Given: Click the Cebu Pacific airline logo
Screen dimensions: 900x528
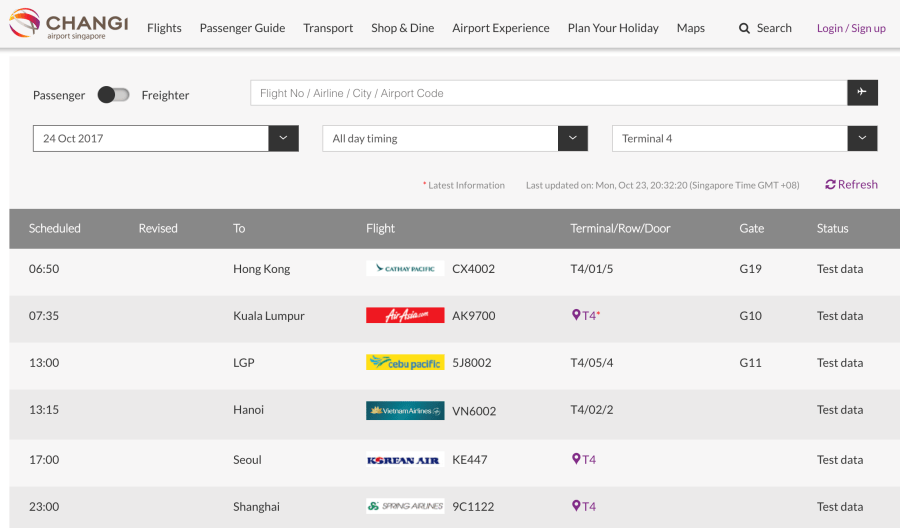Looking at the screenshot, I should tap(405, 363).
